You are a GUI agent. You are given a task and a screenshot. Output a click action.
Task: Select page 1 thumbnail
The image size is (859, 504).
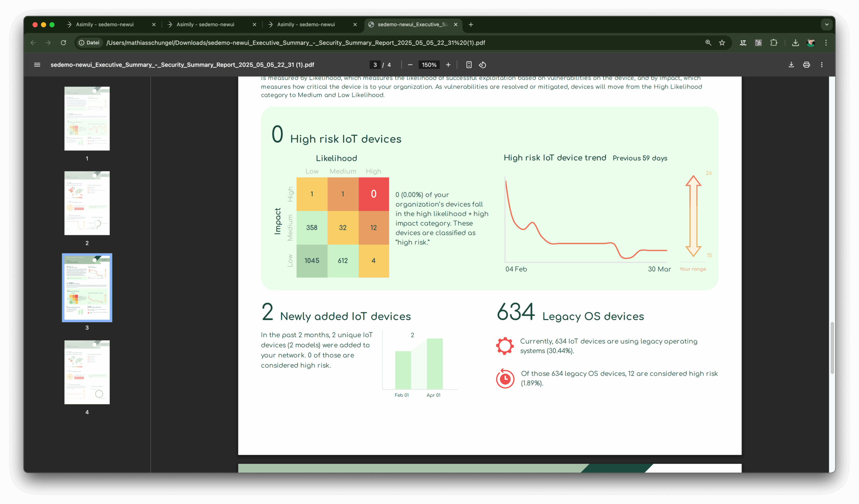87,118
